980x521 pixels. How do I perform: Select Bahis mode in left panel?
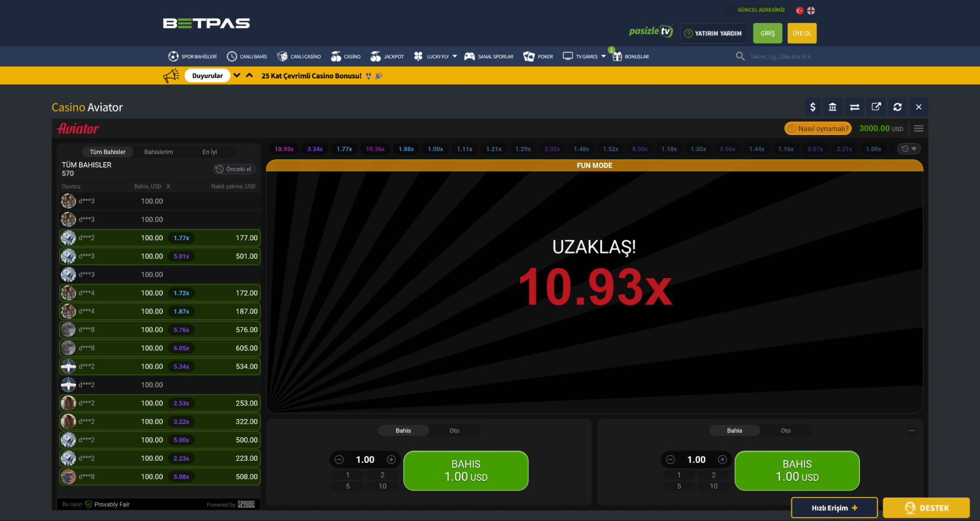pos(403,430)
